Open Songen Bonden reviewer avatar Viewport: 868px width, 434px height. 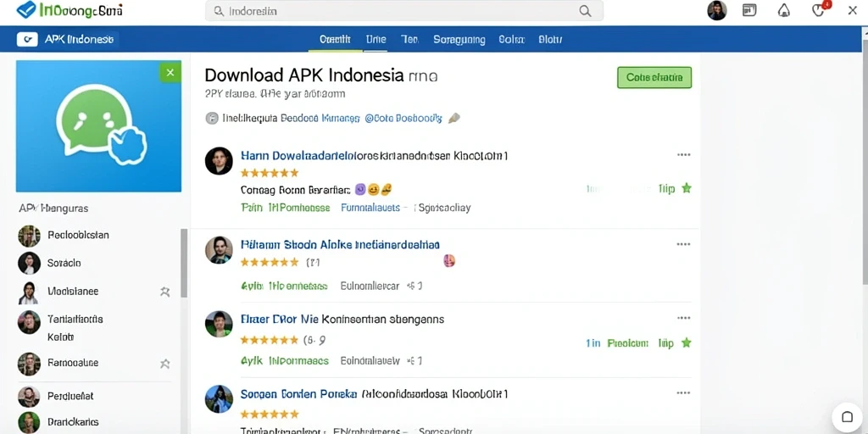coord(219,398)
